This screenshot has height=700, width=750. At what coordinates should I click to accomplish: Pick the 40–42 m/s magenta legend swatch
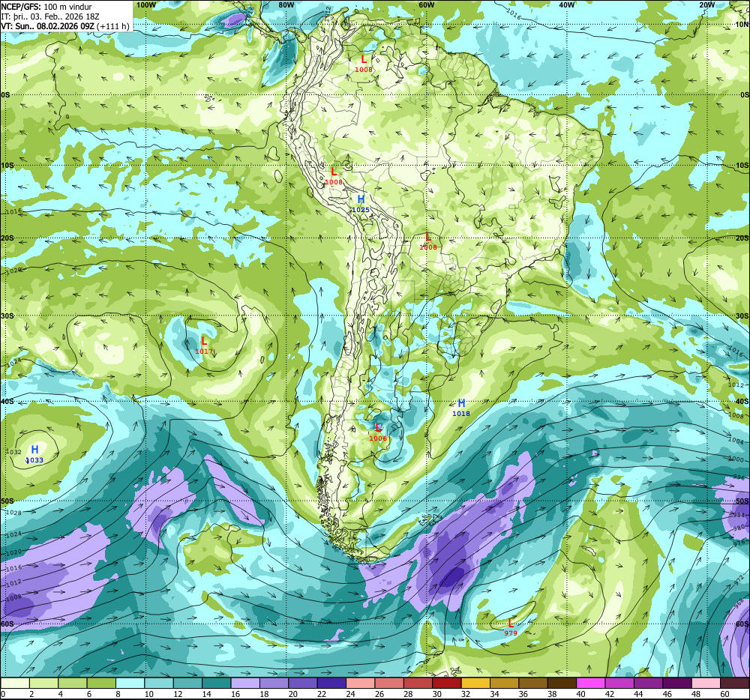pyautogui.click(x=591, y=682)
